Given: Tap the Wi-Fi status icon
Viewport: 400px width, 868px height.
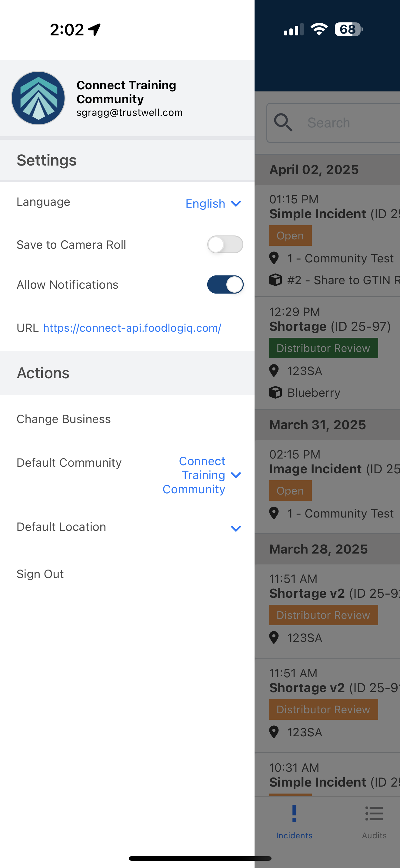Looking at the screenshot, I should point(319,29).
